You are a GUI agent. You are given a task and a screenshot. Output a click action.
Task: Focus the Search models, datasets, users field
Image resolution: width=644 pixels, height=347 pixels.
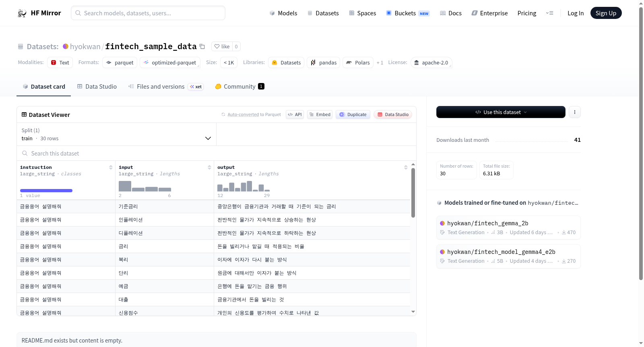pyautogui.click(x=148, y=13)
